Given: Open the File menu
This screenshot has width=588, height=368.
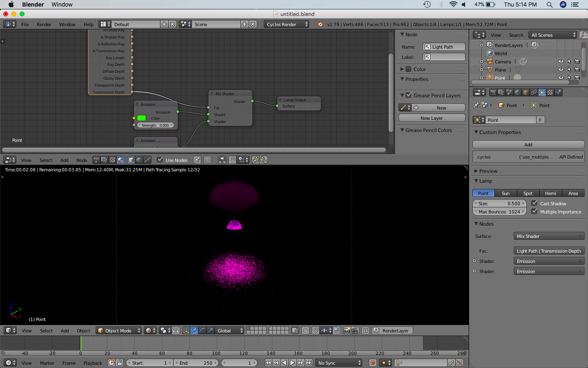Looking at the screenshot, I should click(25, 24).
